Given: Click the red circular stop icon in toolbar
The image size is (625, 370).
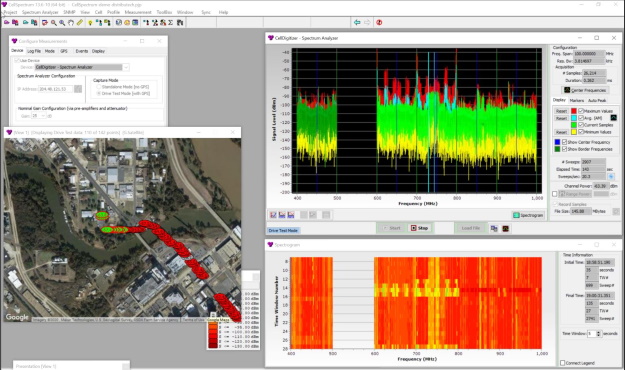Looking at the screenshot, I should (379, 23).
